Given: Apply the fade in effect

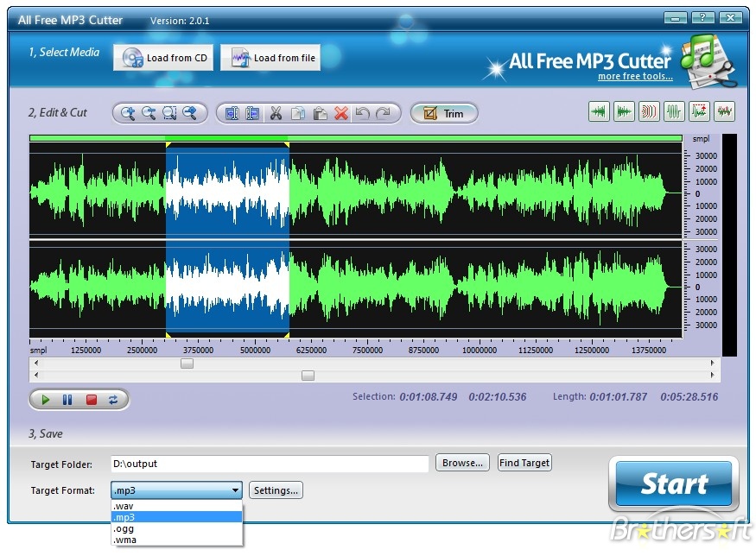Looking at the screenshot, I should (x=599, y=111).
